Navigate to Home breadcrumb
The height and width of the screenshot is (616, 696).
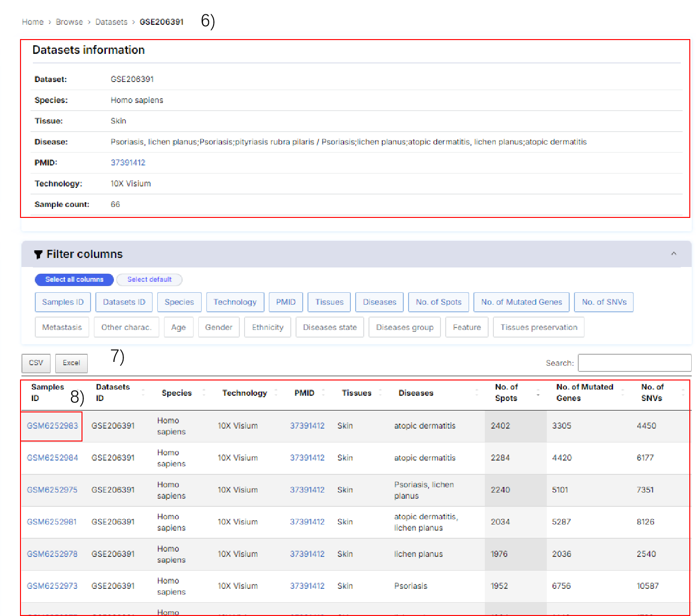pyautogui.click(x=32, y=22)
